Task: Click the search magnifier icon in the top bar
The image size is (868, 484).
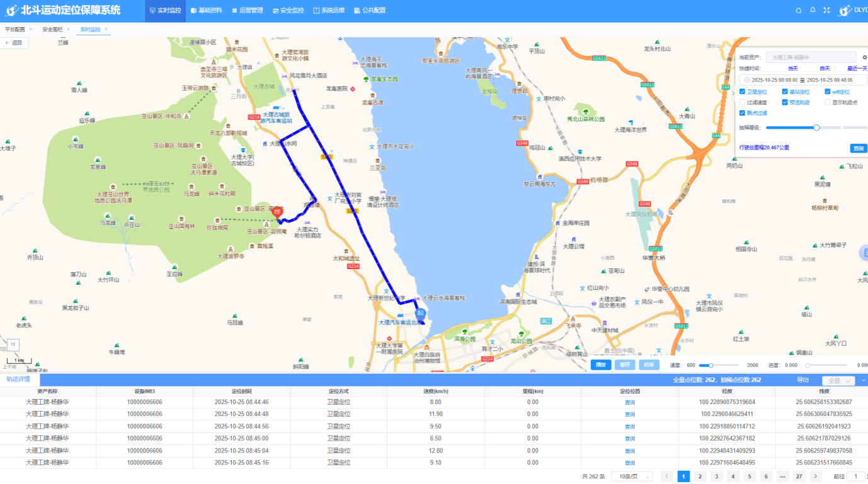Action: (x=799, y=10)
